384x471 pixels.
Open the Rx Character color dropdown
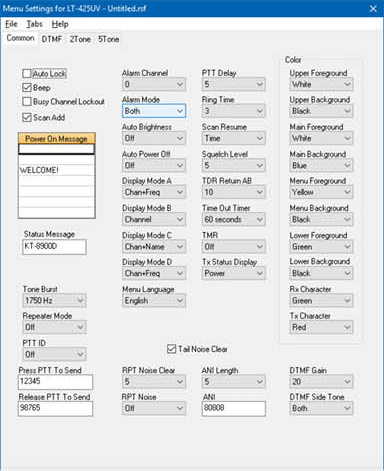coord(321,301)
